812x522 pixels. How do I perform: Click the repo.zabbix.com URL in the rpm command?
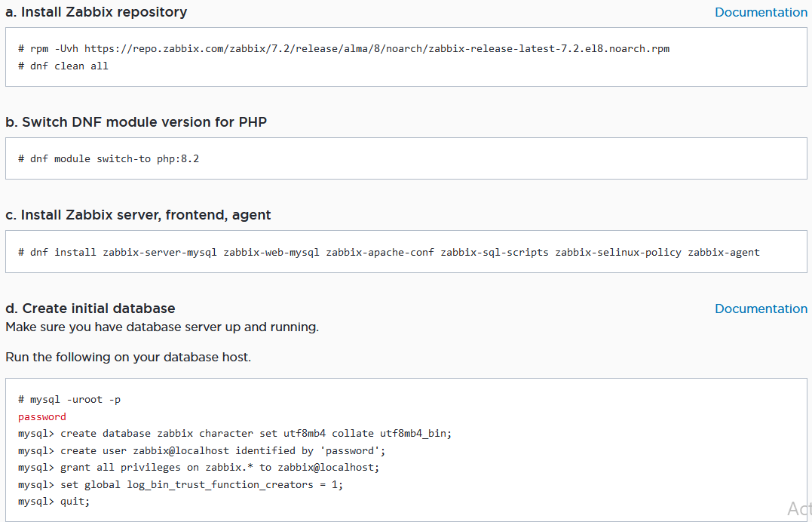tap(376, 49)
